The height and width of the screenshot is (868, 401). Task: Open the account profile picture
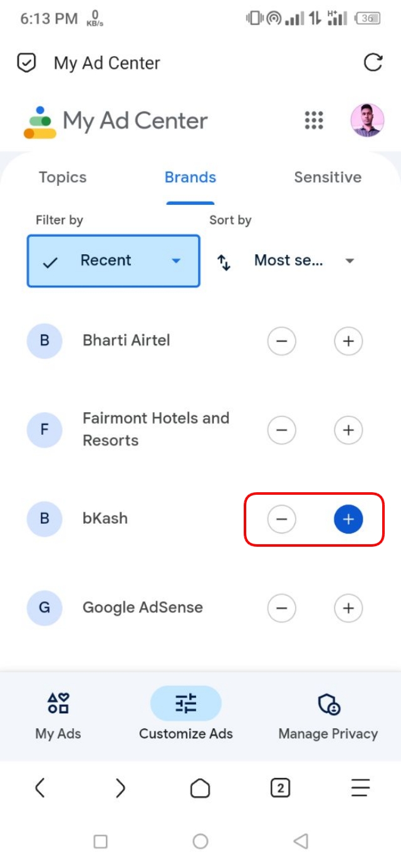pos(367,120)
